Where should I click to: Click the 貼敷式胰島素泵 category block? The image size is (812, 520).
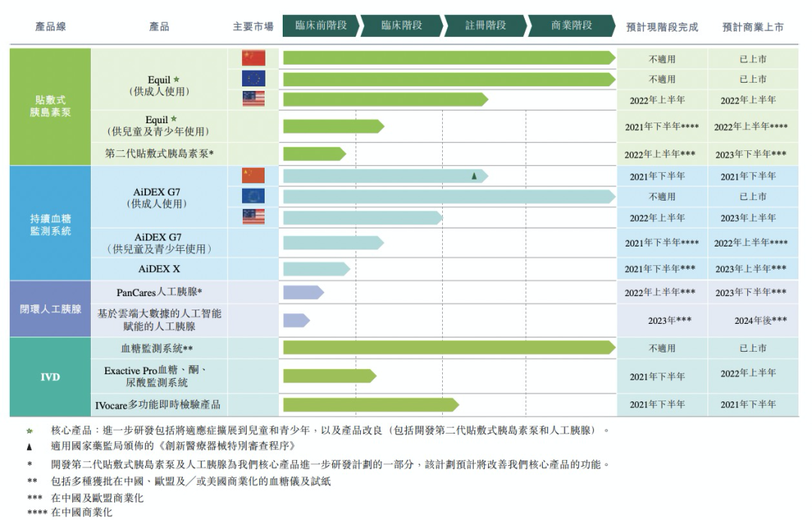(50, 107)
